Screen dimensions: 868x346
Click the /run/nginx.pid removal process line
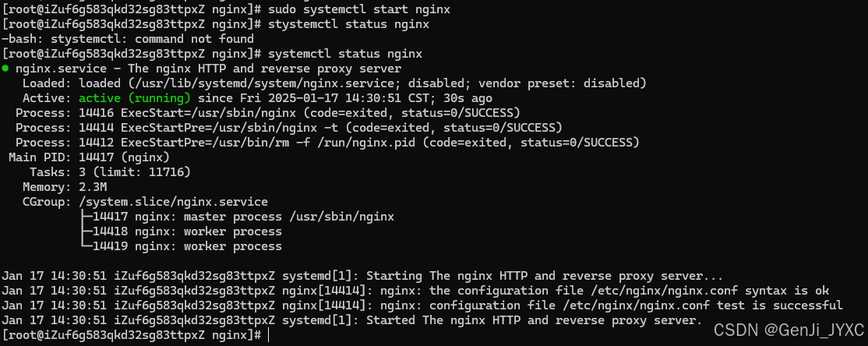328,143
